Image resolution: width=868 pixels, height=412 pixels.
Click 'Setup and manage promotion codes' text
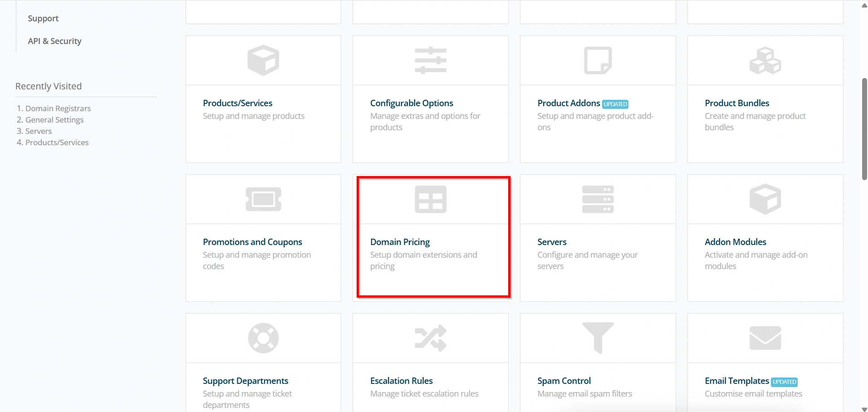point(257,260)
